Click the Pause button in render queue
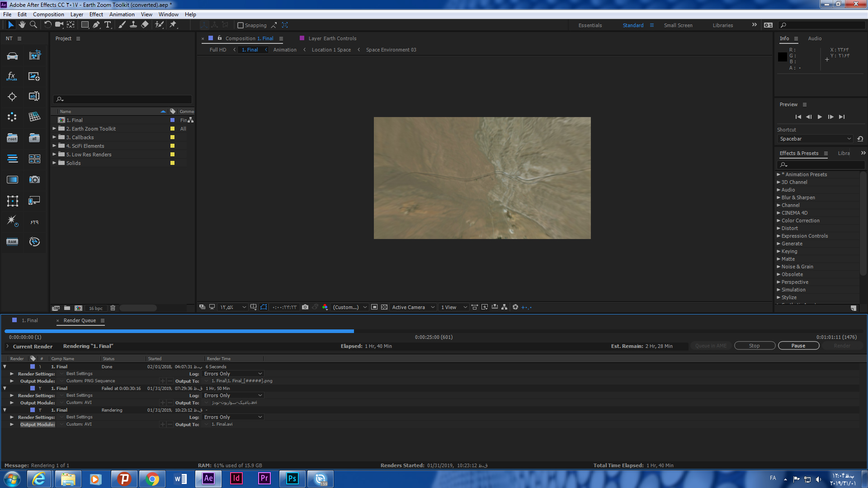Screen dimensions: 868x488 [797, 346]
